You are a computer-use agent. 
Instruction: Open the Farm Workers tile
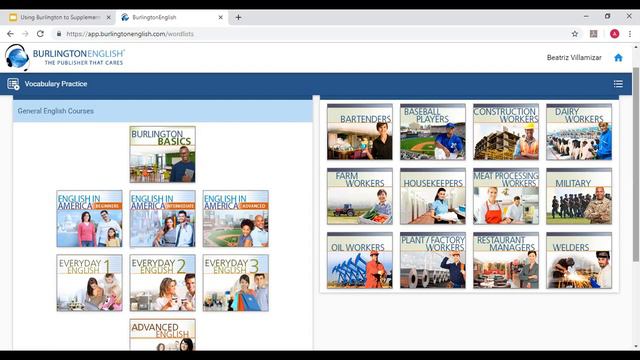(360, 196)
